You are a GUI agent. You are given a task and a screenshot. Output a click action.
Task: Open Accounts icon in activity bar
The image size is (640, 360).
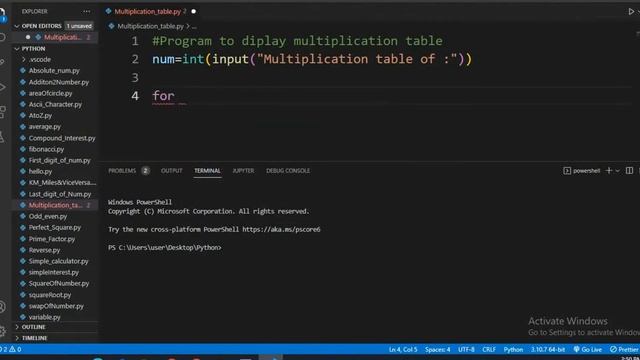(x=2, y=307)
